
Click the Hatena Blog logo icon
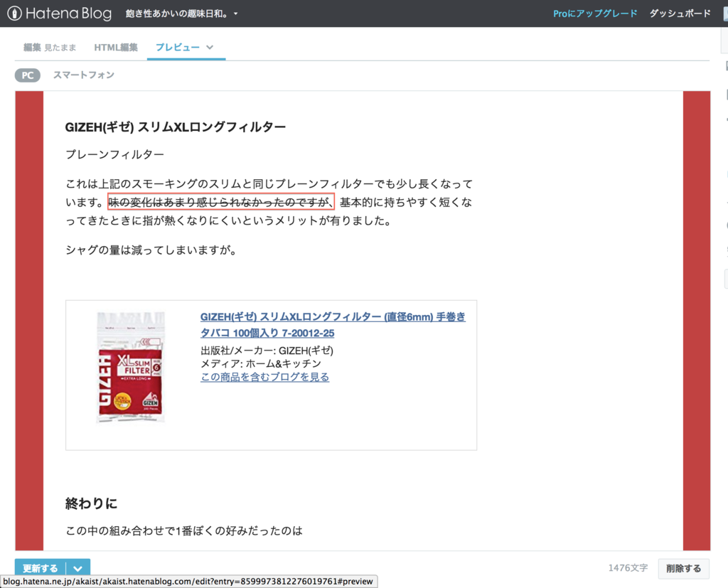click(x=14, y=13)
